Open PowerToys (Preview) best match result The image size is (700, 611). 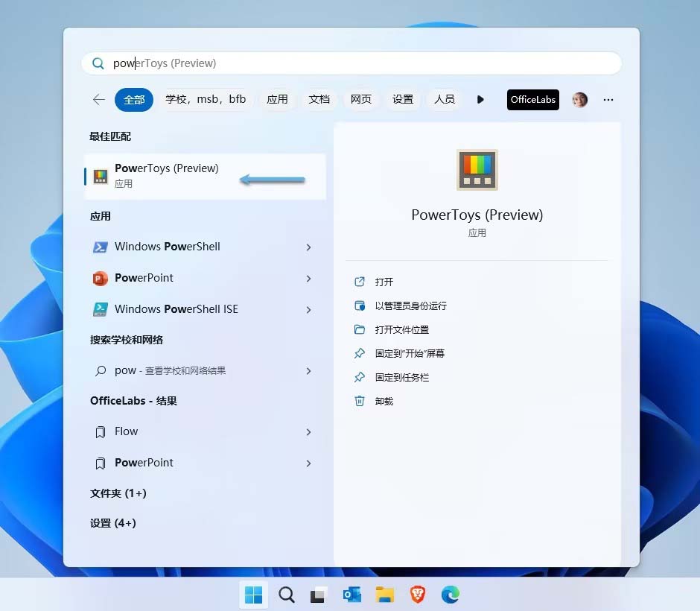205,177
